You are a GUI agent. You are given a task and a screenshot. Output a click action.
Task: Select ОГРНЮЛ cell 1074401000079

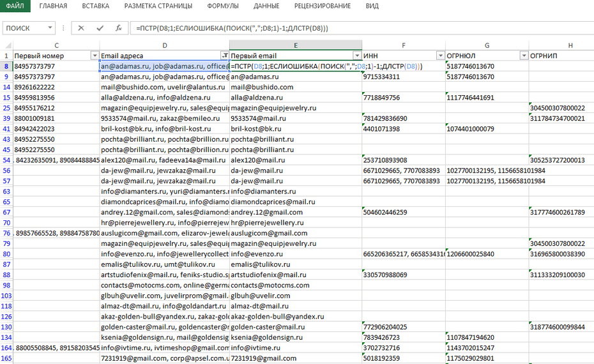pyautogui.click(x=487, y=129)
